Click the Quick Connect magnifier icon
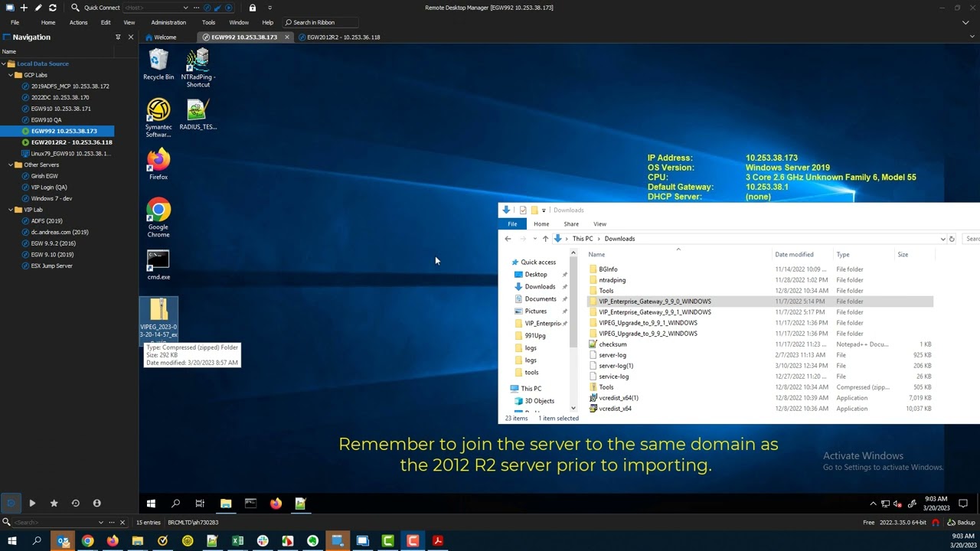This screenshot has height=551, width=980. (x=75, y=8)
